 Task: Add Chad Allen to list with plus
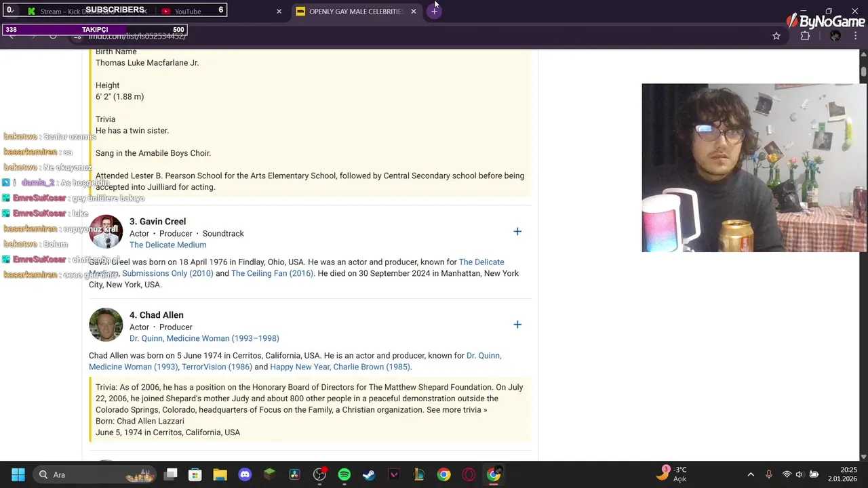click(x=517, y=325)
